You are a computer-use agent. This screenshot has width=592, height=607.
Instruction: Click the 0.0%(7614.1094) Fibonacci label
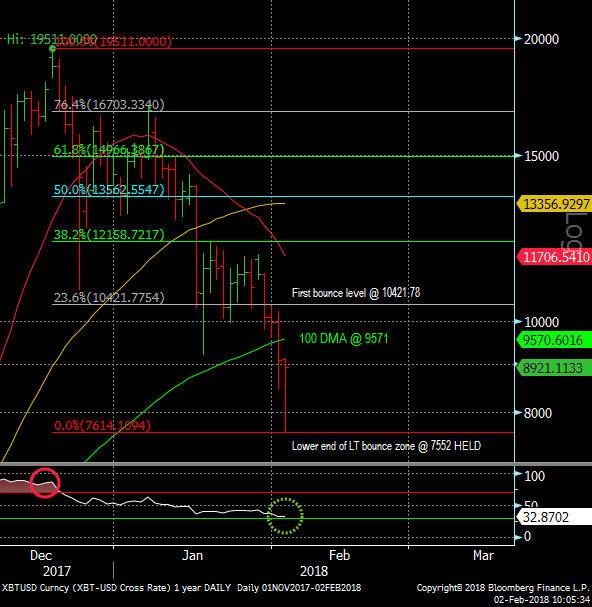(x=103, y=426)
